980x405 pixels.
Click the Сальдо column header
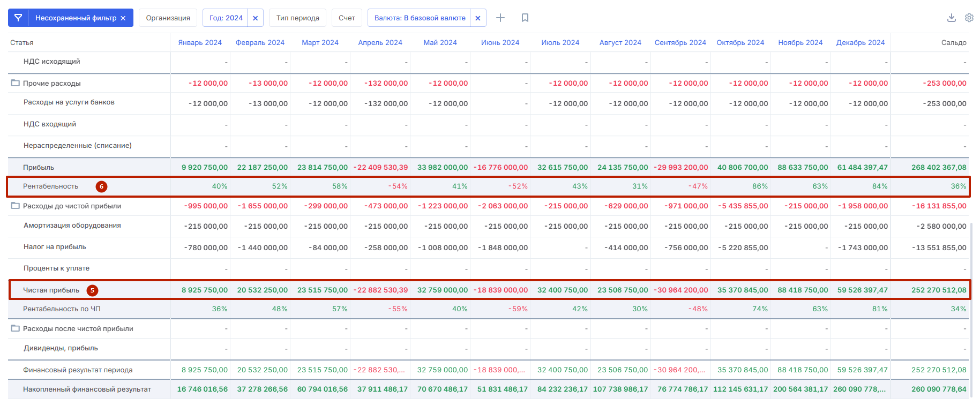coord(954,43)
